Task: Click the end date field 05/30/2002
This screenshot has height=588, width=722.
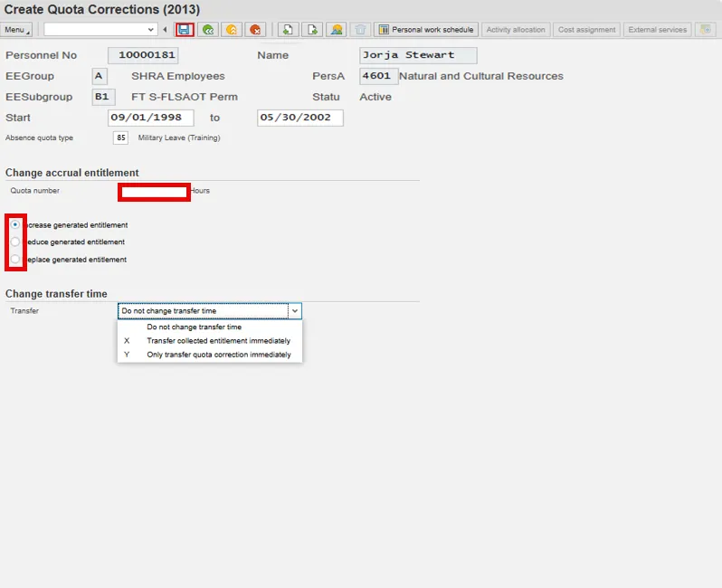Action: click(x=299, y=118)
